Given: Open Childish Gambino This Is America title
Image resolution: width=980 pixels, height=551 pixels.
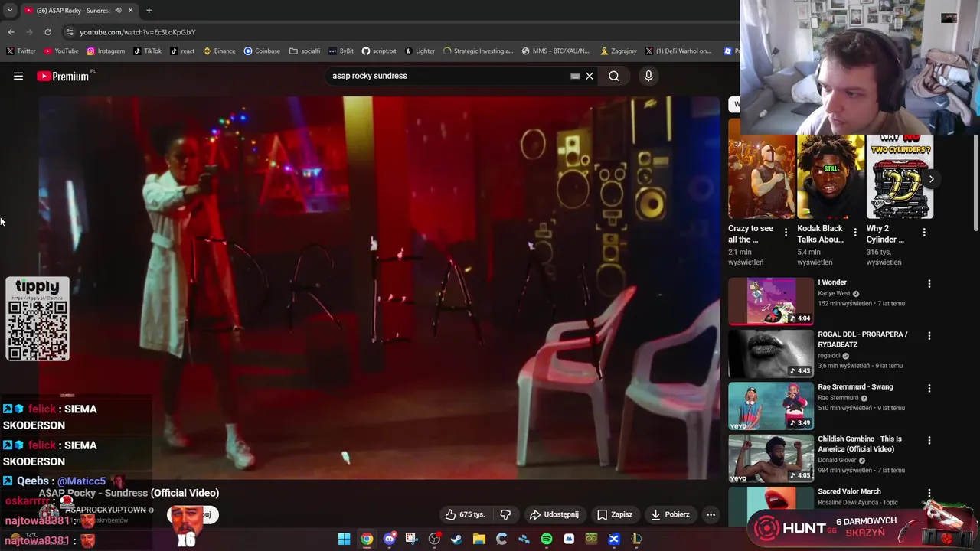Looking at the screenshot, I should pyautogui.click(x=859, y=444).
